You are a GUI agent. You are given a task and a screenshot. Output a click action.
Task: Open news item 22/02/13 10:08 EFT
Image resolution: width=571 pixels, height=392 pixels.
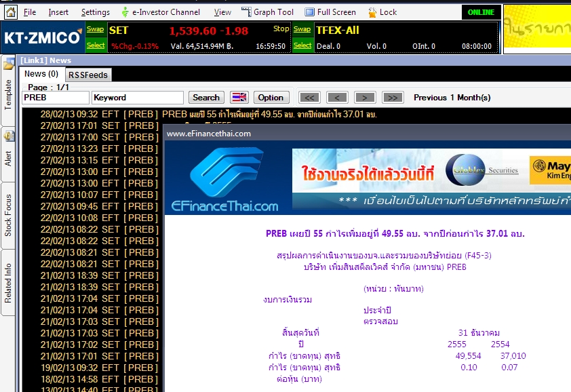pyautogui.click(x=99, y=218)
